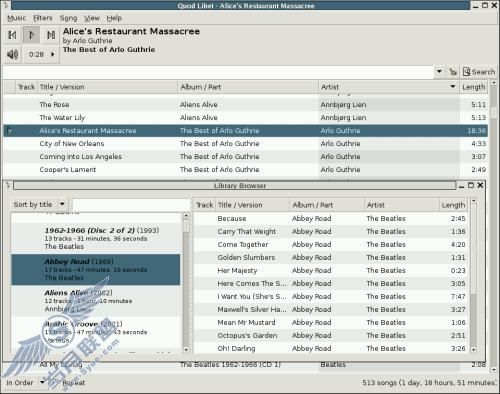Maximize the Library Browser window
The image size is (500, 394).
pos(471,185)
